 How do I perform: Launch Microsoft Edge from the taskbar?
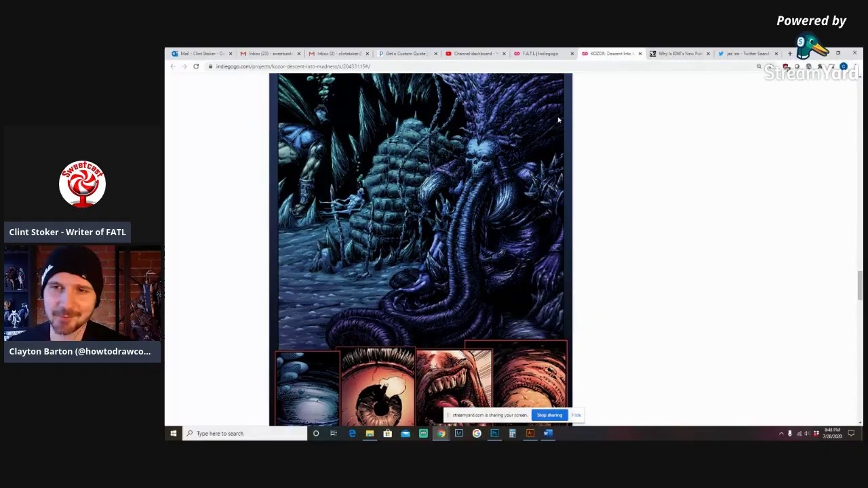352,434
